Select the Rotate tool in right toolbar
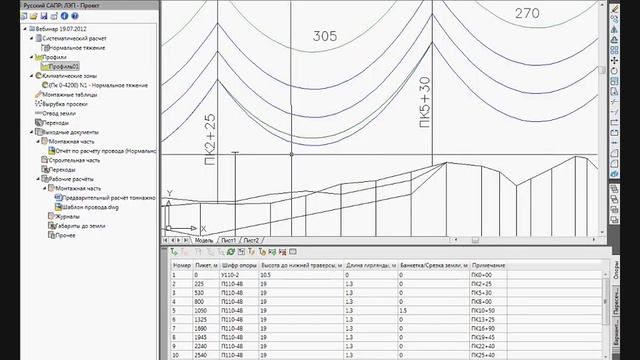The height and width of the screenshot is (360, 640). click(614, 71)
